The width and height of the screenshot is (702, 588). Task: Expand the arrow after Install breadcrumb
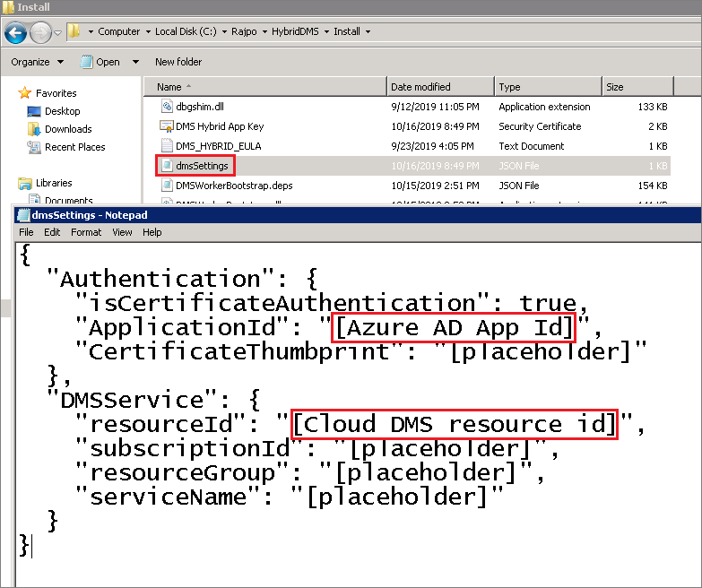[x=368, y=31]
